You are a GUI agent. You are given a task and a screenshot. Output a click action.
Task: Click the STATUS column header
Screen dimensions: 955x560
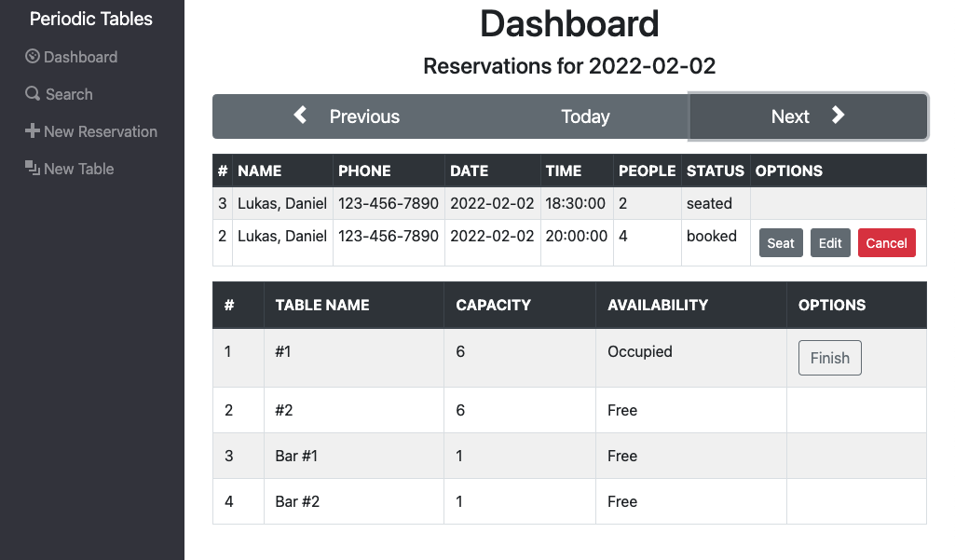pos(715,171)
